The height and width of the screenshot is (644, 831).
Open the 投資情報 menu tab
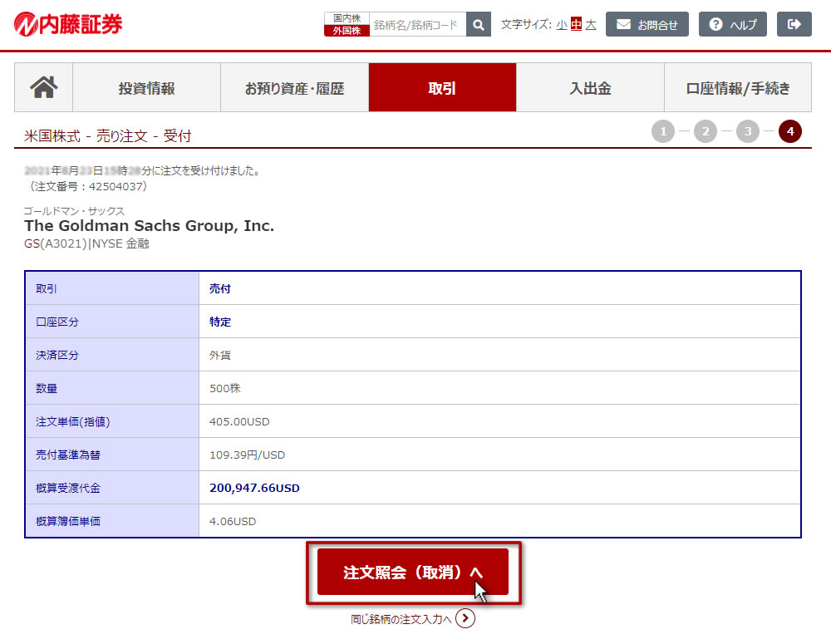[146, 87]
